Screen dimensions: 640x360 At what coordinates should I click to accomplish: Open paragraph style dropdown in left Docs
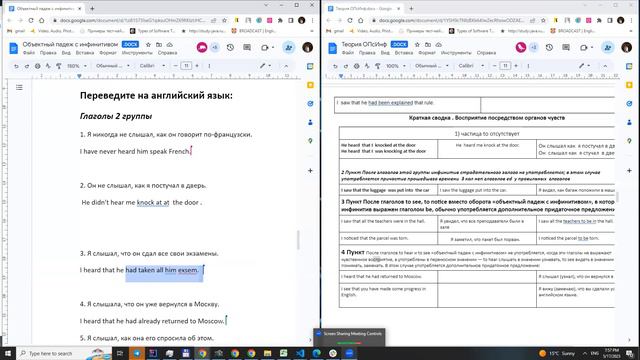click(x=113, y=66)
